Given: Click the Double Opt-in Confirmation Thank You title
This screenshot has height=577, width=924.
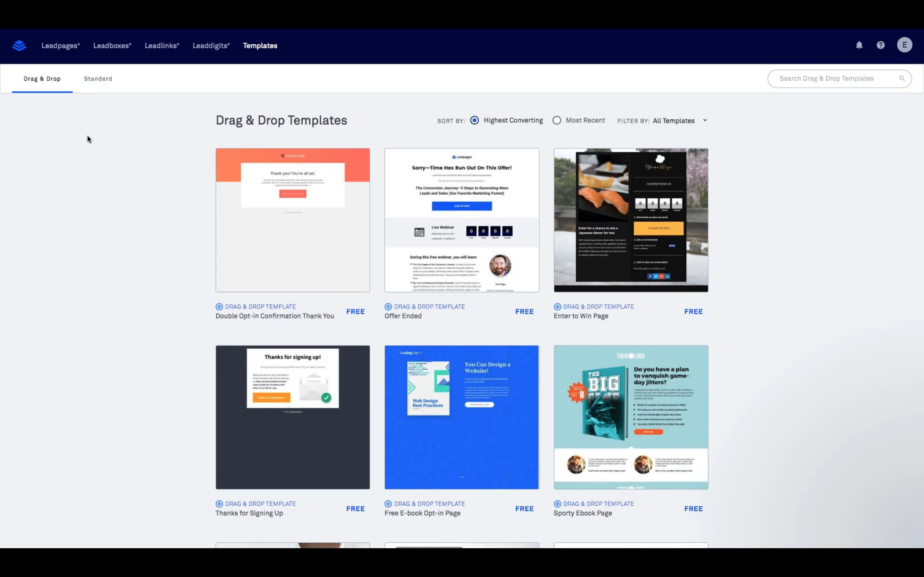Looking at the screenshot, I should [275, 316].
